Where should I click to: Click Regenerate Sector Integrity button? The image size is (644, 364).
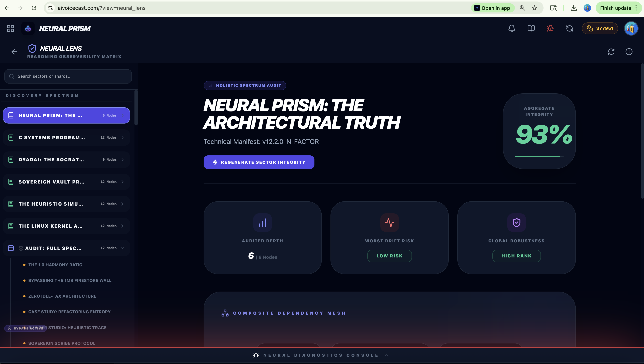click(259, 162)
